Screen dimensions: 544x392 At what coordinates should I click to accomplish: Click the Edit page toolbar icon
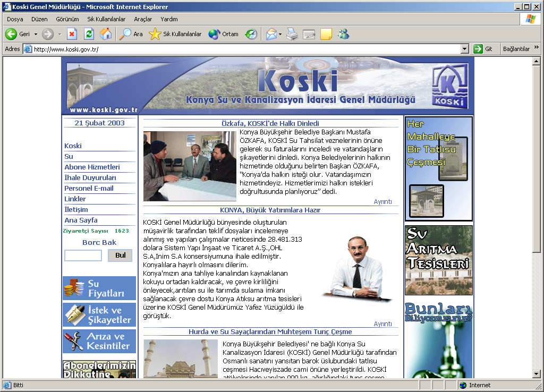tap(309, 34)
